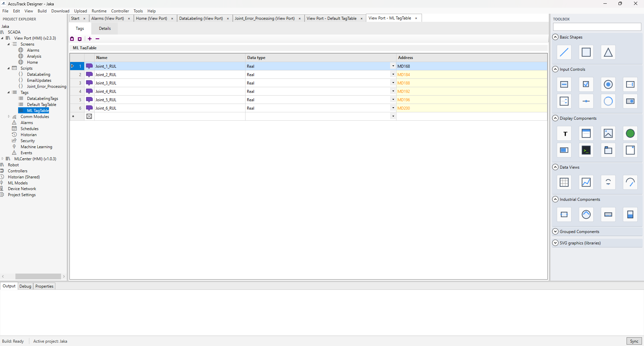This screenshot has height=346, width=644.
Task: Select the Rectangle shape tool
Action: [x=586, y=52]
